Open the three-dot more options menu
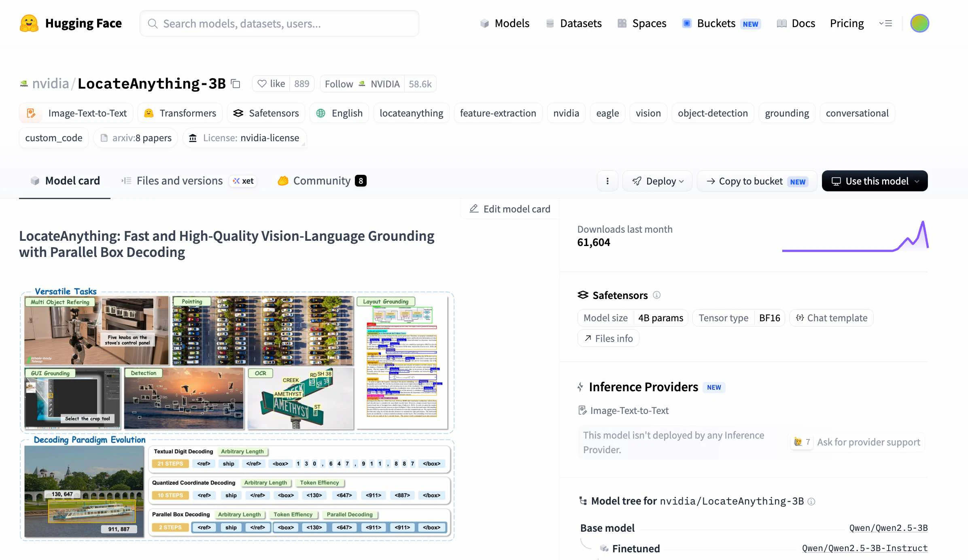The image size is (968, 560). pyautogui.click(x=607, y=181)
